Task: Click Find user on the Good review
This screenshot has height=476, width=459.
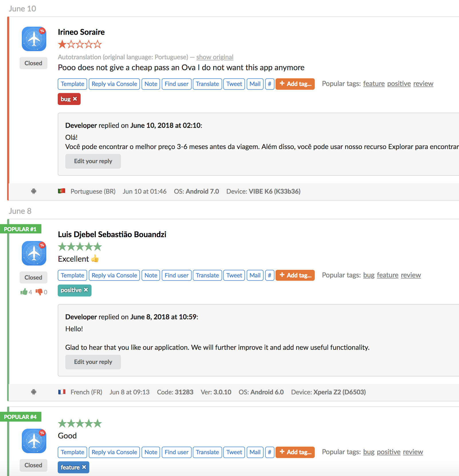Action: 176,452
